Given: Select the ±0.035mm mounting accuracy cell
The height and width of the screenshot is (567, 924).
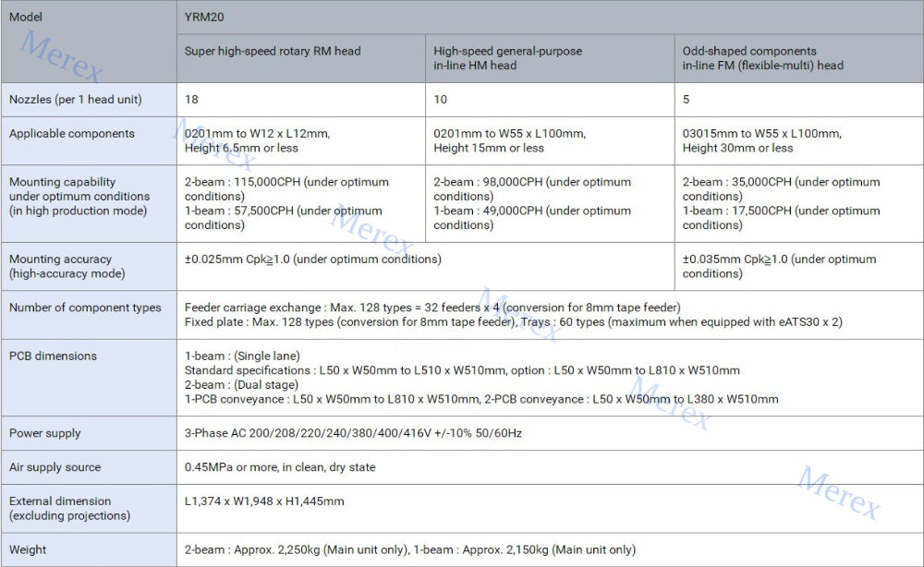Looking at the screenshot, I should 779,266.
